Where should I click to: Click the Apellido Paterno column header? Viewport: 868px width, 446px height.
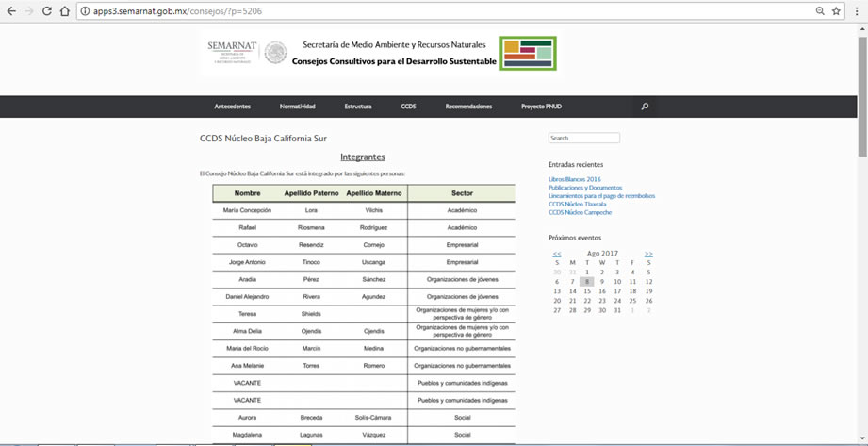[x=311, y=193]
